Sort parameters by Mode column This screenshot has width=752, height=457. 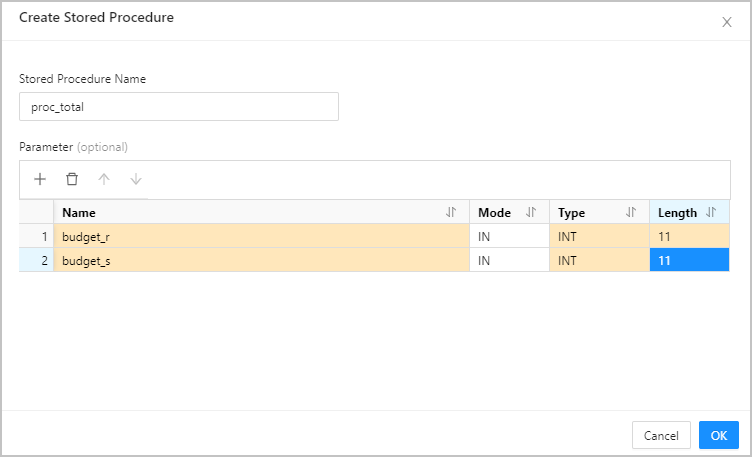(531, 212)
